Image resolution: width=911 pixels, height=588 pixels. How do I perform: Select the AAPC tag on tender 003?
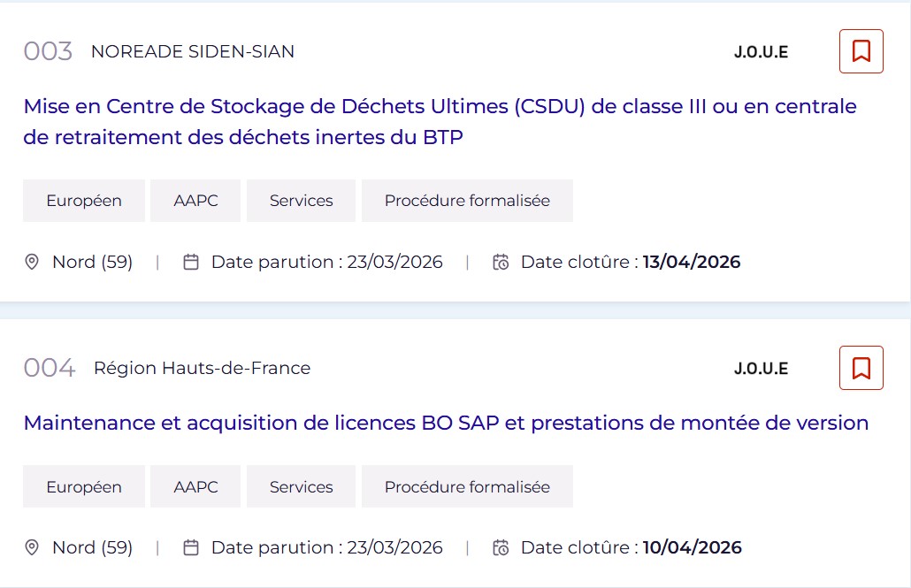tap(195, 201)
